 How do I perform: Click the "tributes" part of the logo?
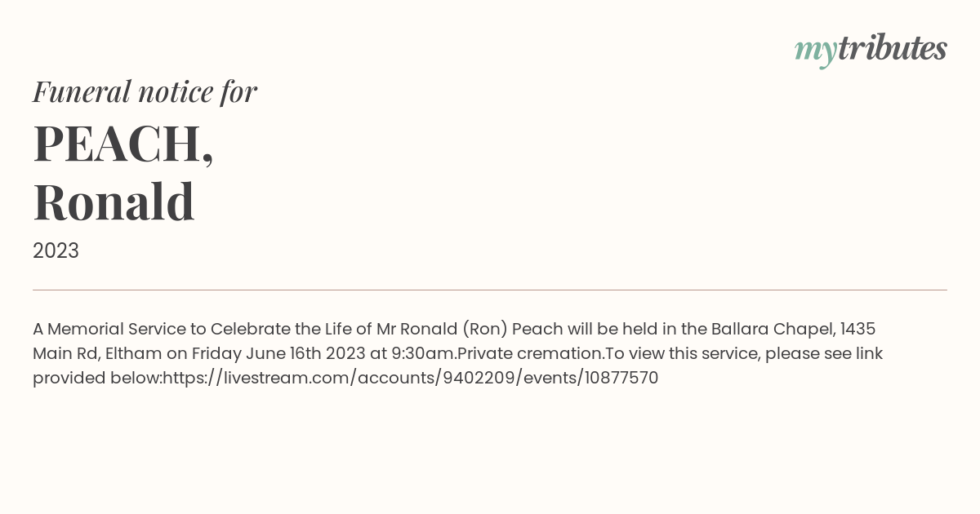click(893, 48)
